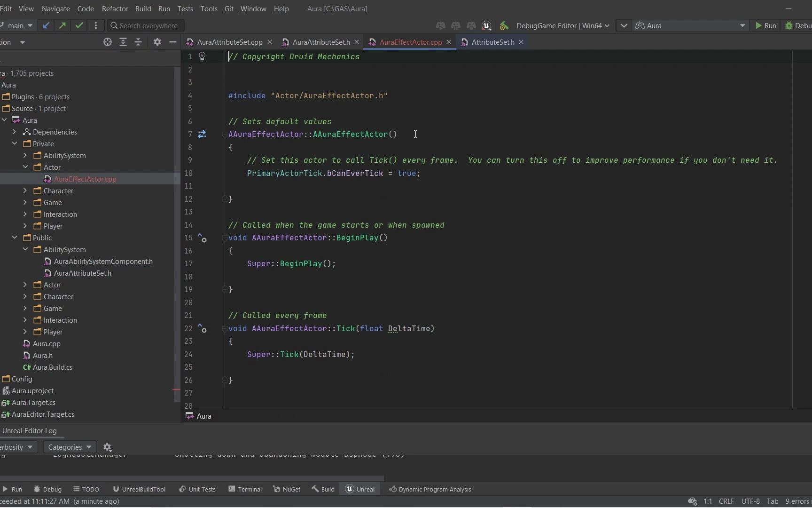
Task: Open the Categories filter dropdown in log panel
Action: click(69, 447)
